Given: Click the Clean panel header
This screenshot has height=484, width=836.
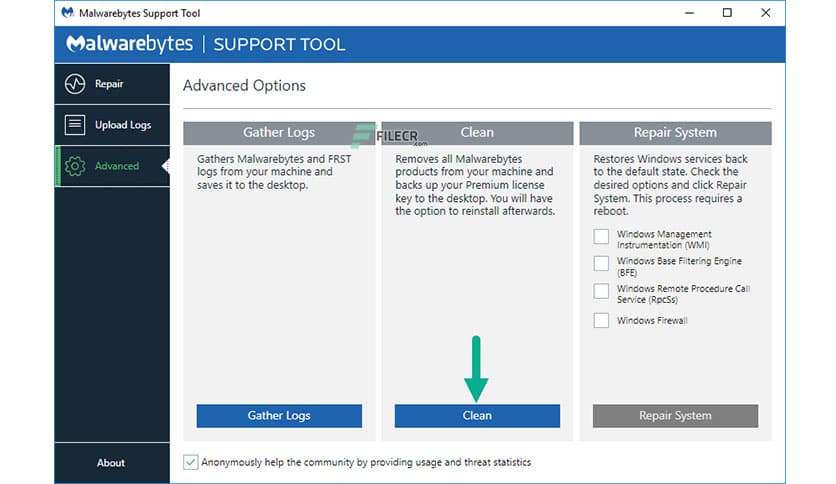Looking at the screenshot, I should [x=477, y=133].
